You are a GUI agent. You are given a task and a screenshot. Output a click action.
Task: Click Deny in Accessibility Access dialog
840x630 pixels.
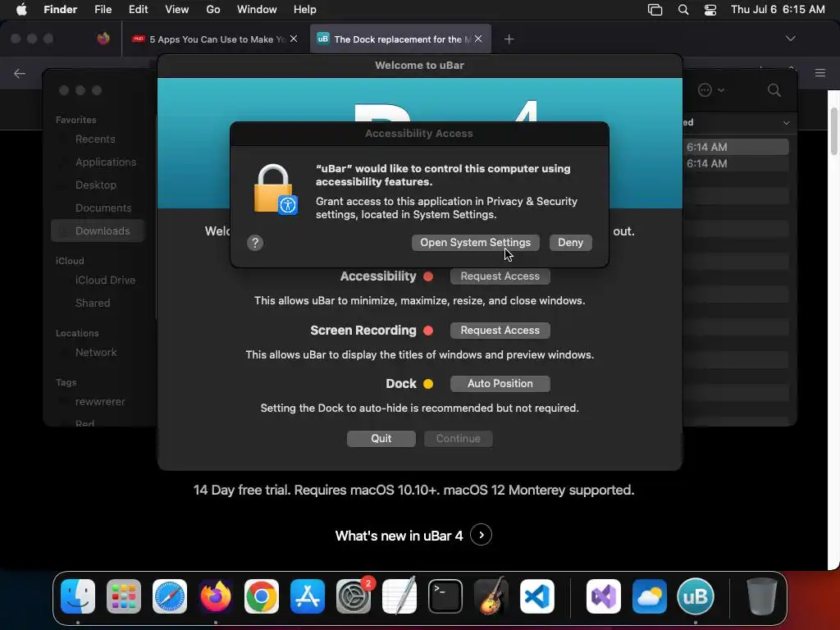tap(571, 243)
